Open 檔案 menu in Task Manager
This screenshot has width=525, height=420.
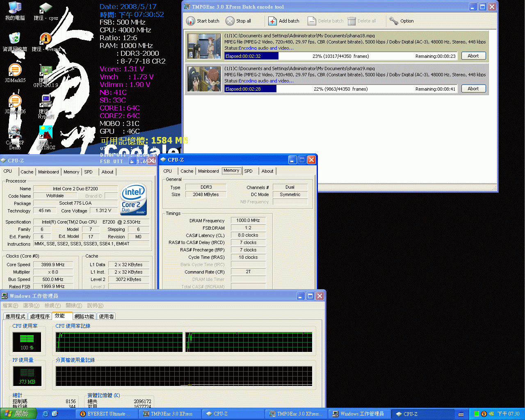(10, 306)
